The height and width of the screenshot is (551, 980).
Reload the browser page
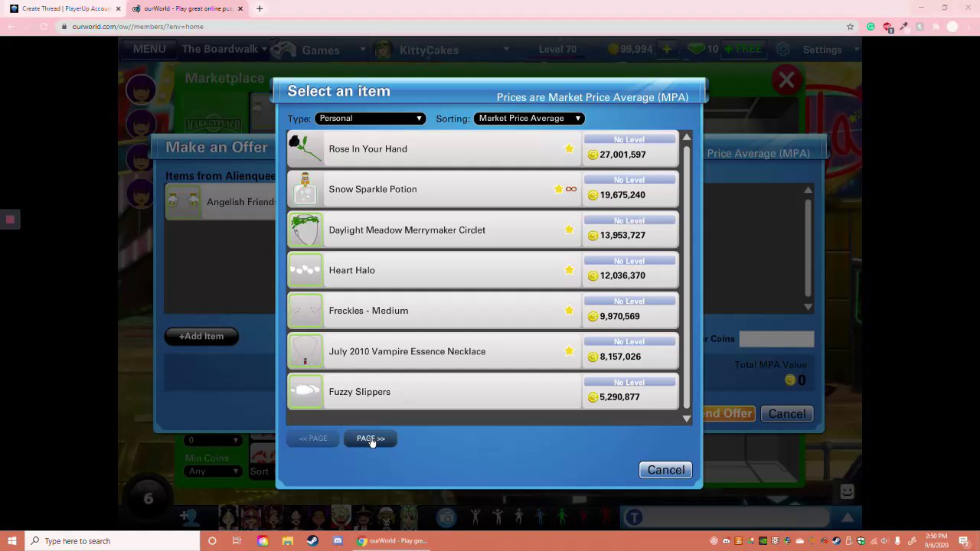pos(44,27)
